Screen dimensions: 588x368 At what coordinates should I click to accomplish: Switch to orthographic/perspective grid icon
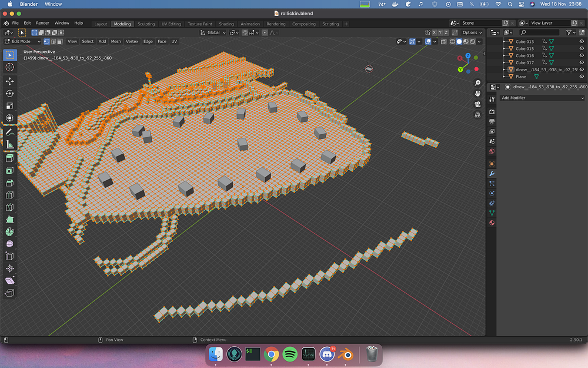pos(477,115)
